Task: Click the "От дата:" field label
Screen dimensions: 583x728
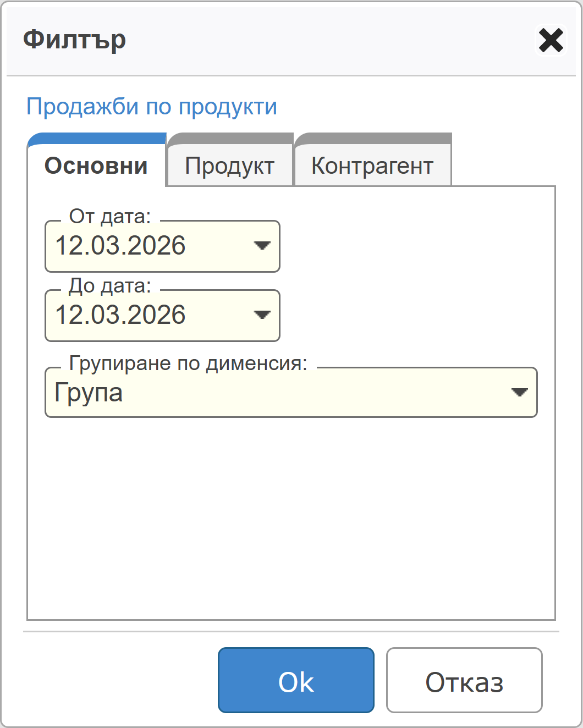Action: [110, 217]
